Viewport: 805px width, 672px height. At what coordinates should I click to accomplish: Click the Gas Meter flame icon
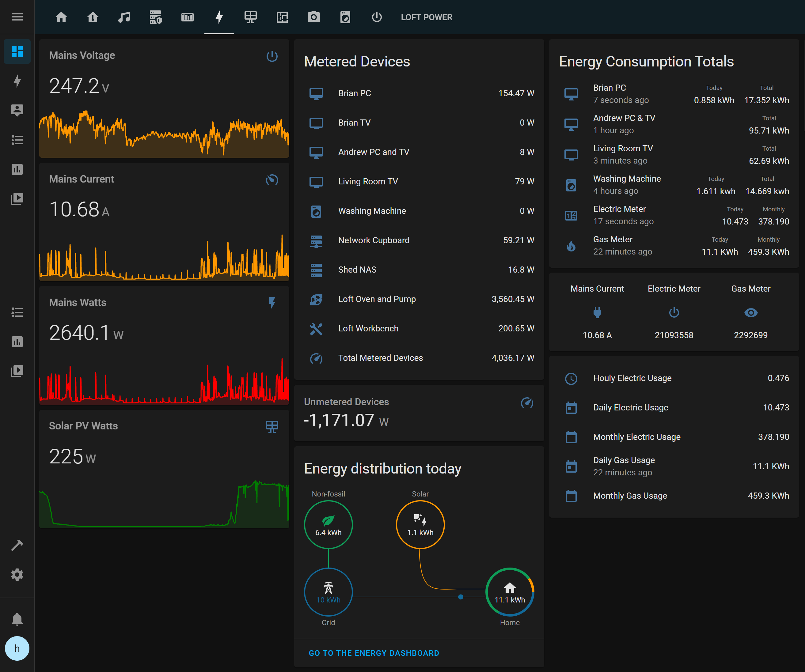[x=572, y=245]
